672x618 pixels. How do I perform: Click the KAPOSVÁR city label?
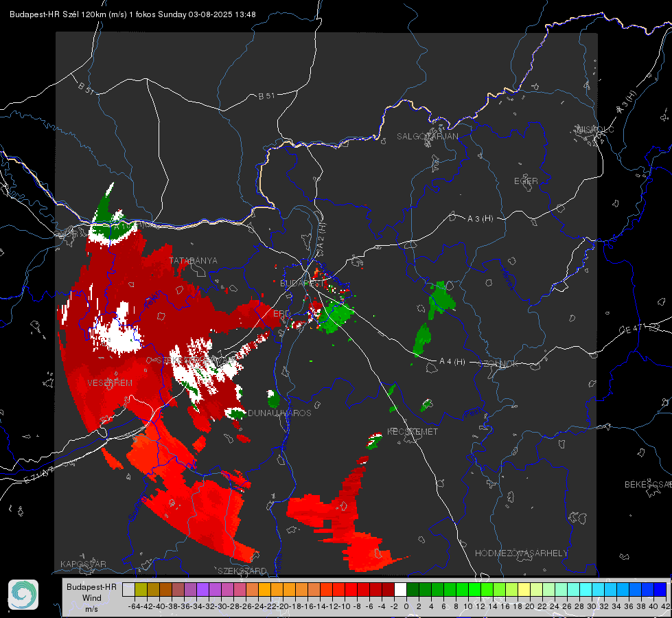point(83,564)
